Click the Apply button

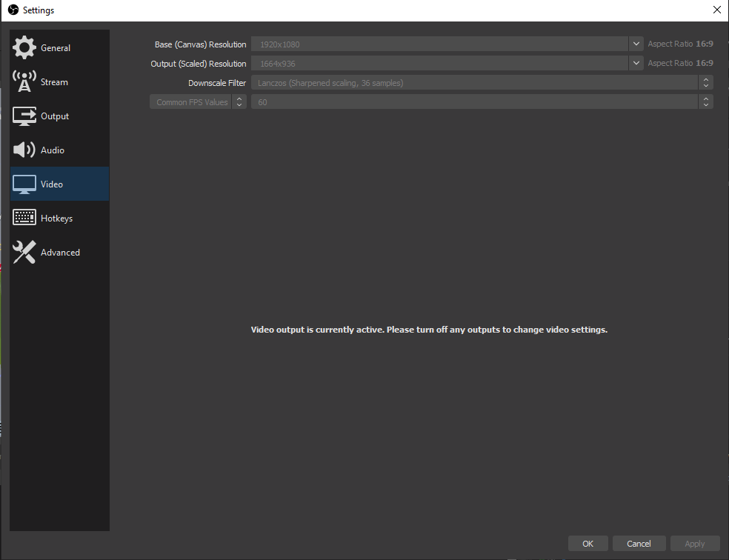pyautogui.click(x=695, y=543)
